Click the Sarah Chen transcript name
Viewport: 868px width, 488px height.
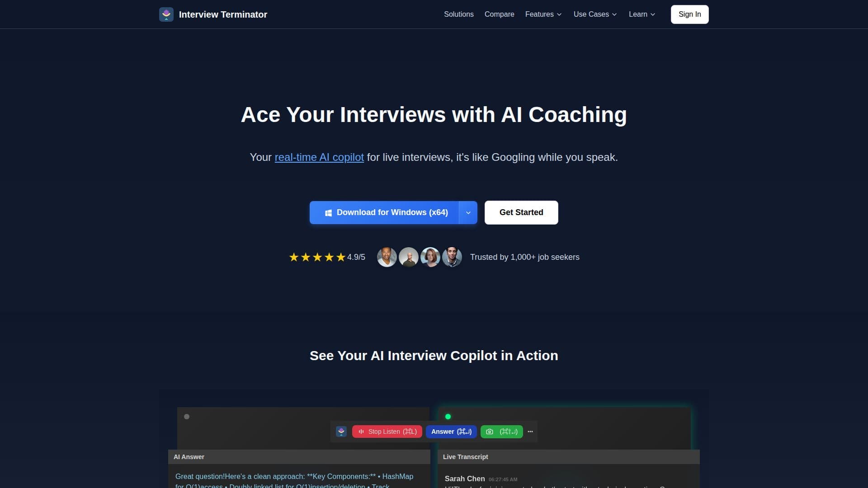465,479
